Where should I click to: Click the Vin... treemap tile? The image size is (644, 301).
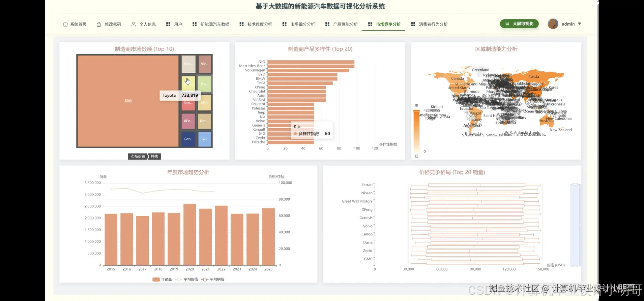pyautogui.click(x=205, y=64)
